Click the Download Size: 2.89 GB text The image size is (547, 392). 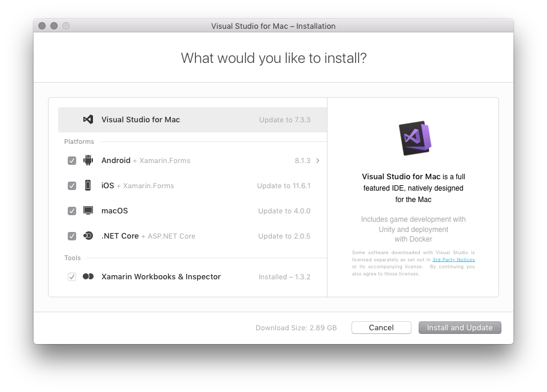[x=296, y=327]
